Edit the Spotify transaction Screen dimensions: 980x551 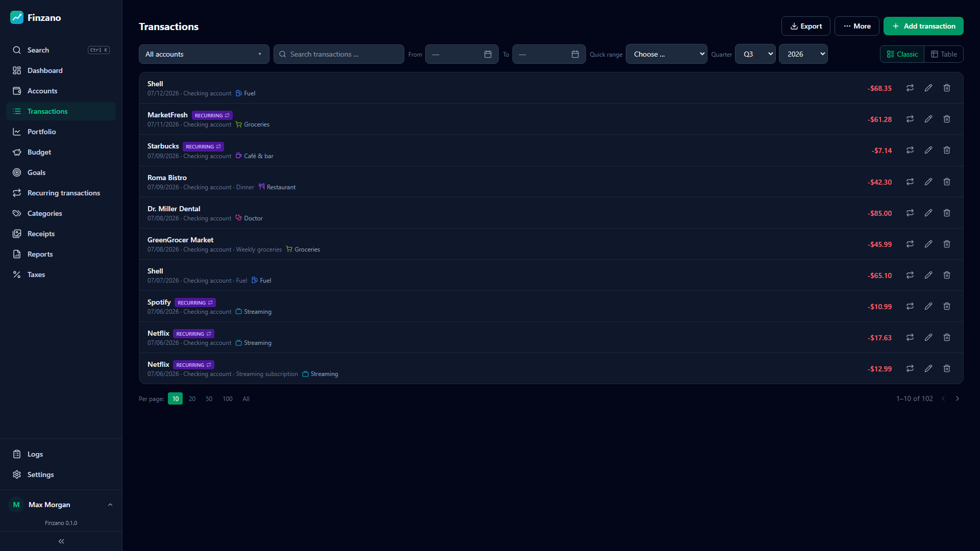coord(928,306)
